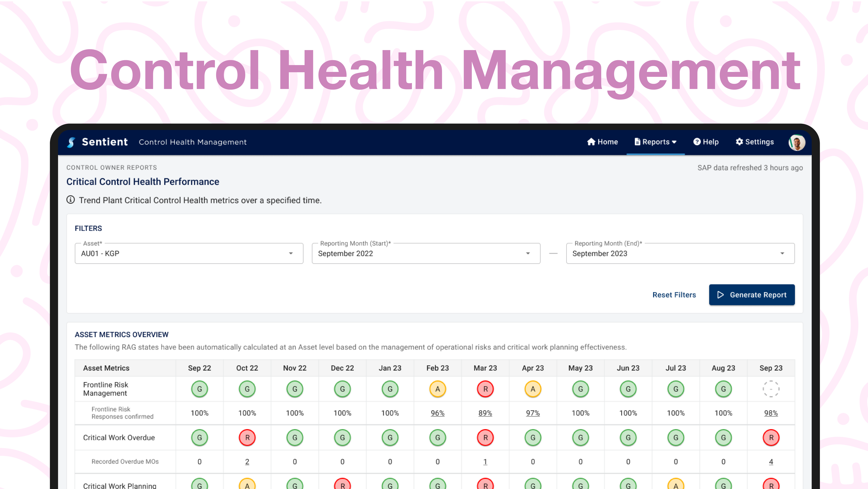Image resolution: width=868 pixels, height=489 pixels.
Task: Click Critical Work Overdue red status Sep 23
Action: [x=771, y=438]
